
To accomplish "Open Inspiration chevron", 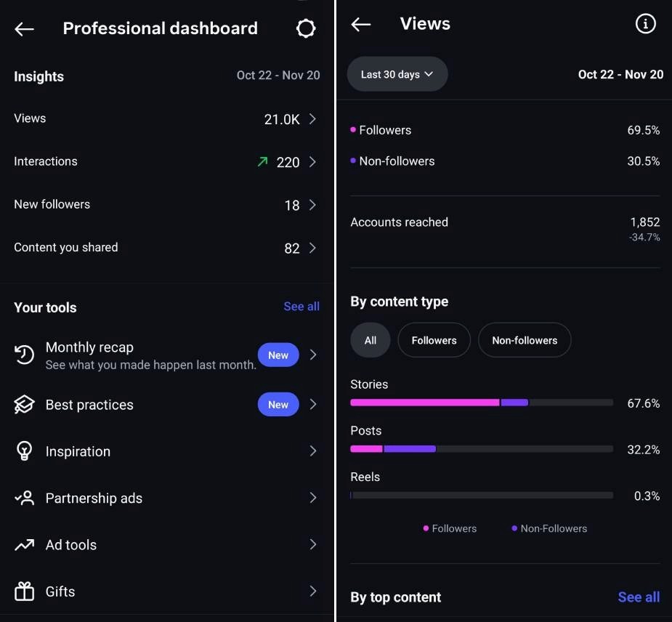I will click(313, 451).
